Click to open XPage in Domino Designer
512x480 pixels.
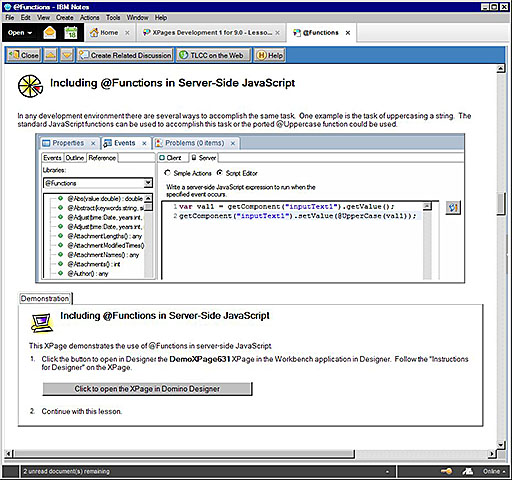tap(147, 389)
